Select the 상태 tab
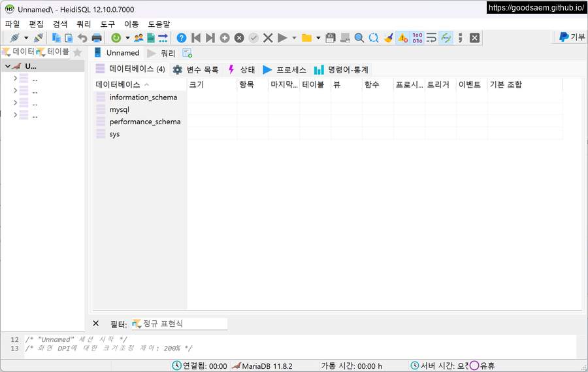588x372 pixels. click(242, 69)
